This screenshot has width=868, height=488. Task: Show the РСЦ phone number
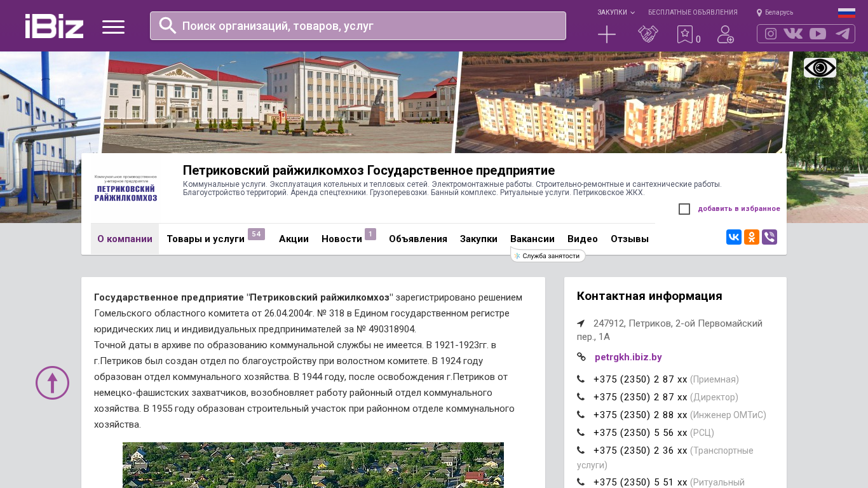(641, 433)
